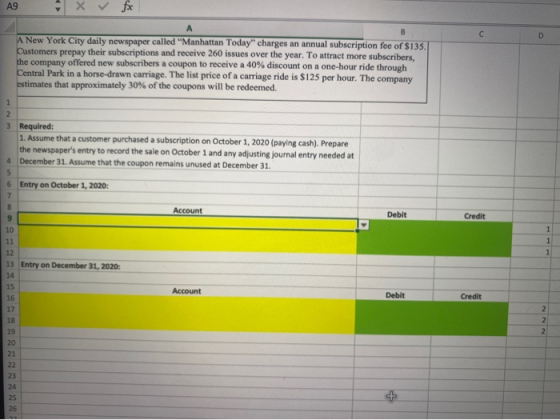Click the 'Credit' header in row 15

coord(471,296)
